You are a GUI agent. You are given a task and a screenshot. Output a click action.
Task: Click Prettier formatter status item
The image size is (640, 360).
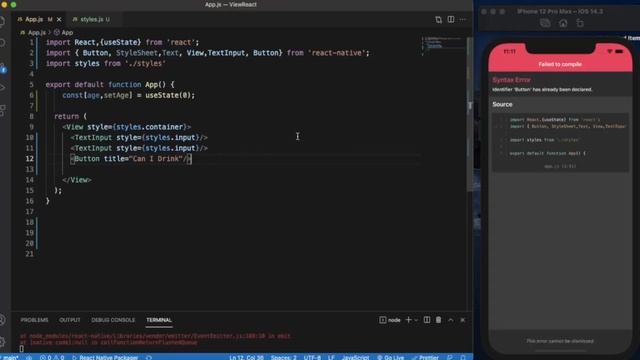click(425, 357)
